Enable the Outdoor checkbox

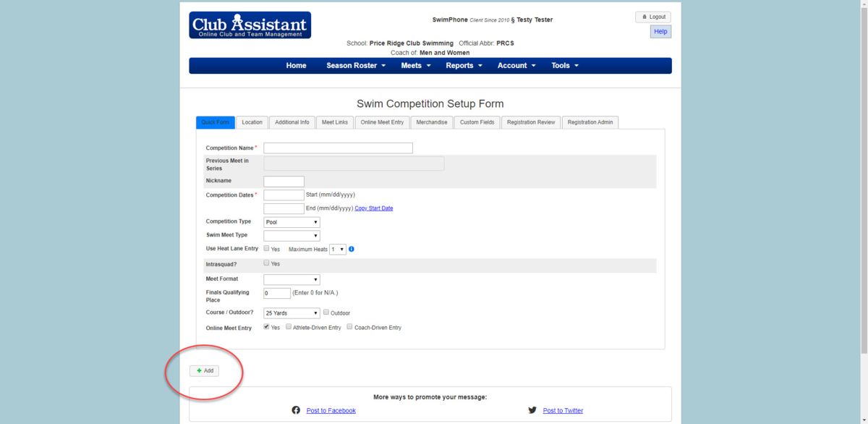[x=326, y=313]
